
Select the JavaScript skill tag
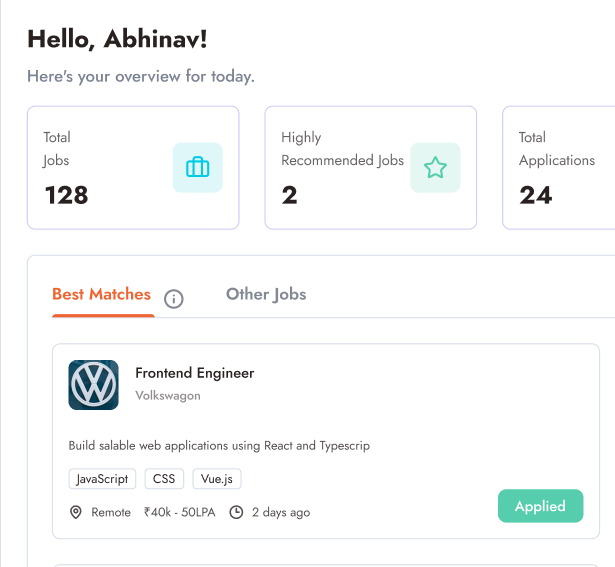coord(102,479)
